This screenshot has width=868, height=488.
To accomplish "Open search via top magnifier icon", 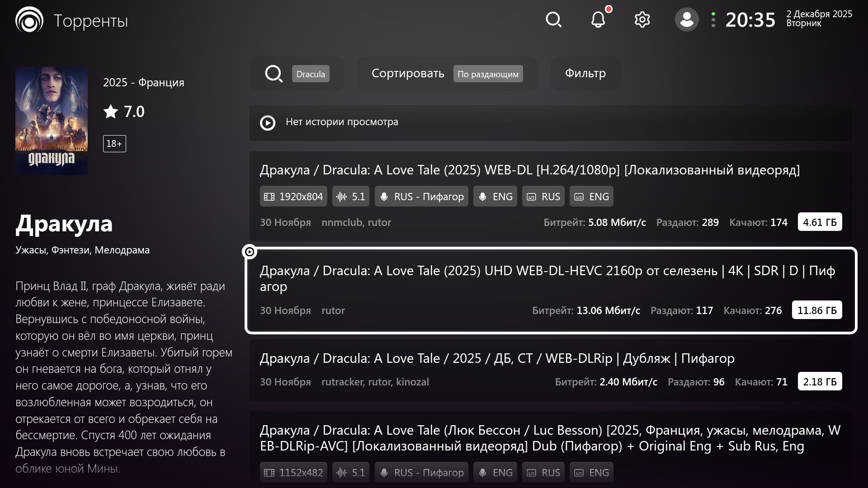I will [553, 20].
